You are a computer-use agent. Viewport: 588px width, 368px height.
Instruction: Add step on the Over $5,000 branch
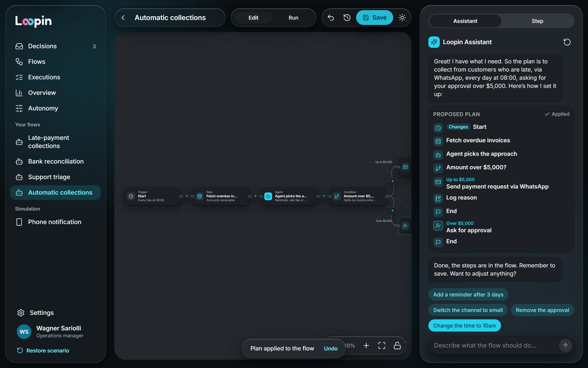tap(393, 211)
